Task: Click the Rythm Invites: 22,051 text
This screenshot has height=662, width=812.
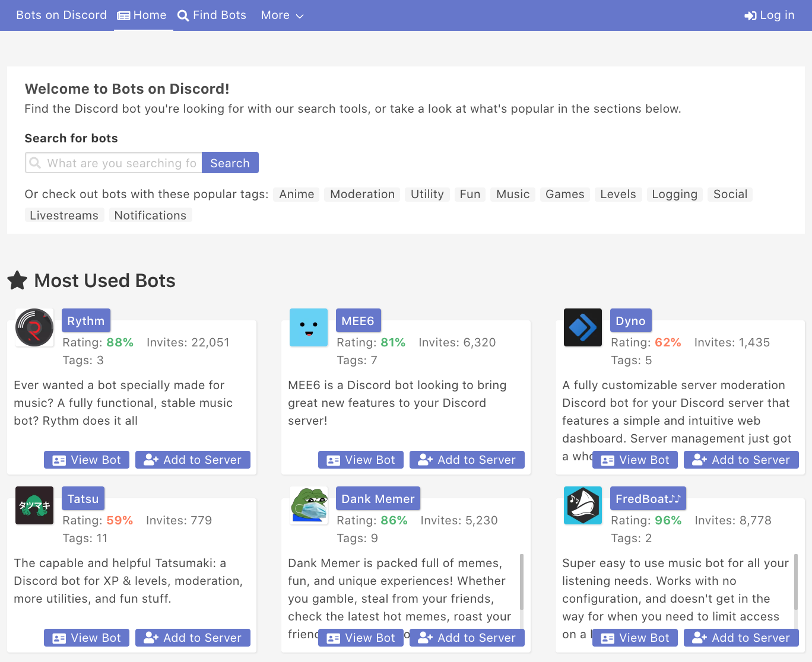Action: click(x=188, y=342)
